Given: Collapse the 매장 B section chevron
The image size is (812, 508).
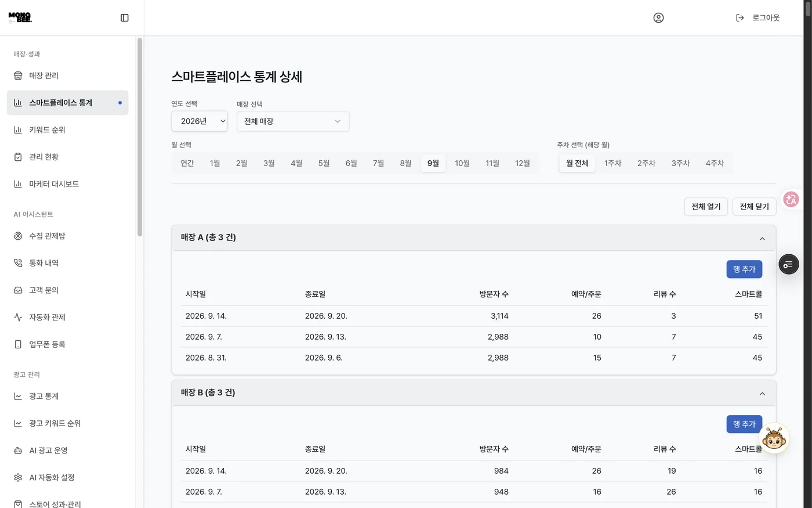Looking at the screenshot, I should point(762,394).
